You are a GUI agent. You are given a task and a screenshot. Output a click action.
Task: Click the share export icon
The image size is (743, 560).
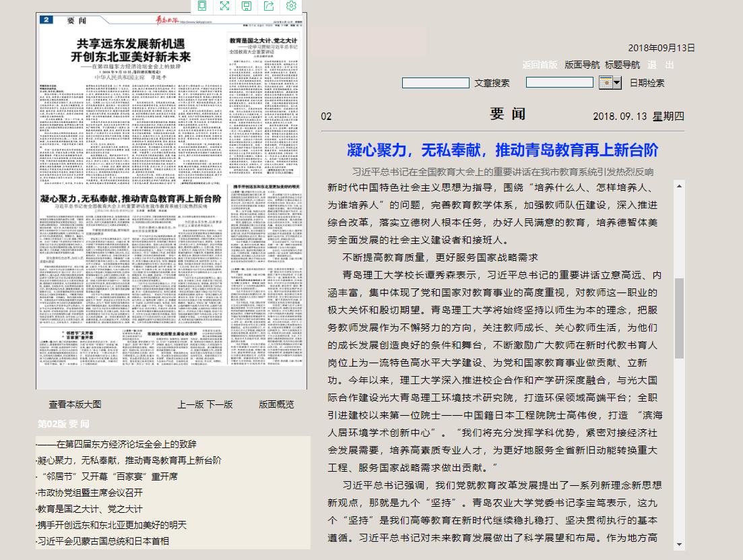point(269,6)
